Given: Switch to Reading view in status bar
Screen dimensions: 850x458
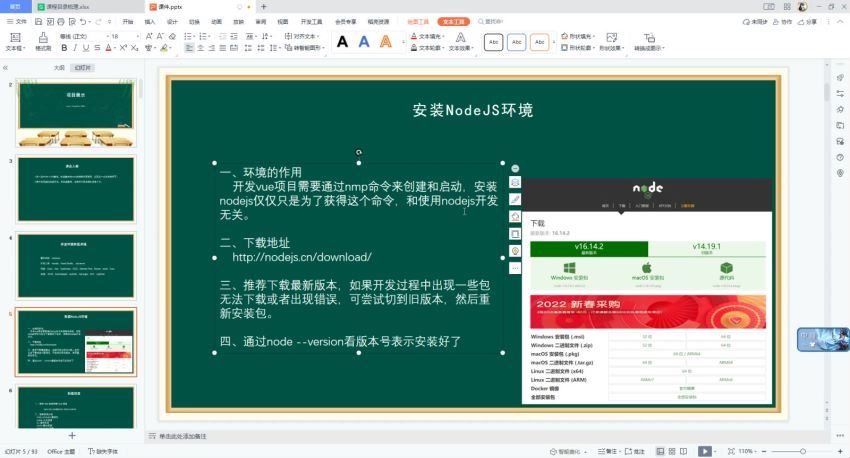Looking at the screenshot, I should pyautogui.click(x=684, y=451).
